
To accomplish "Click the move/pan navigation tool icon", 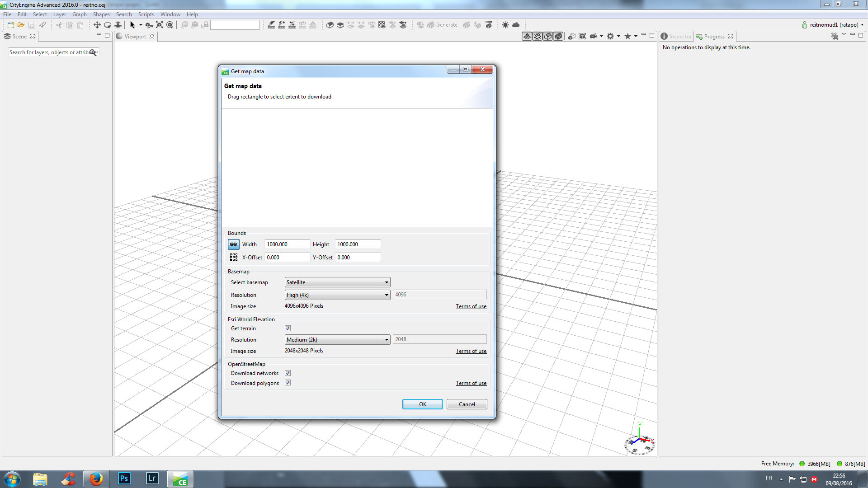I will tap(97, 25).
